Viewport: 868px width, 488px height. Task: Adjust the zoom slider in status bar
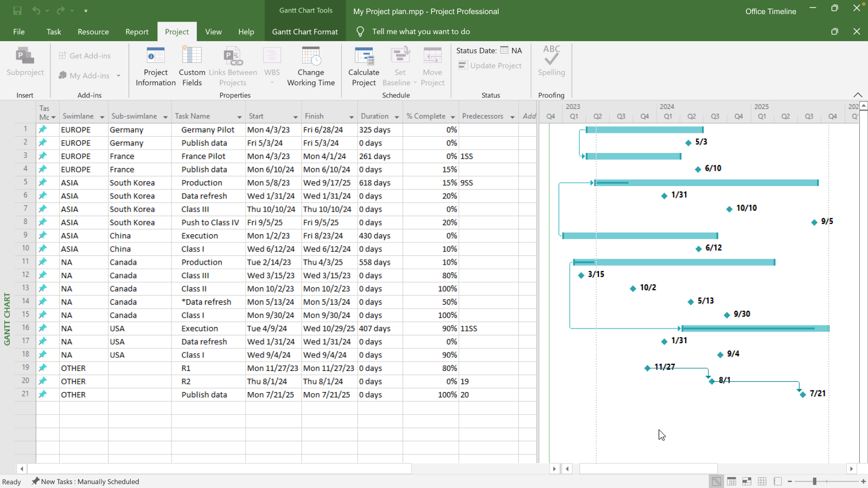click(x=814, y=481)
